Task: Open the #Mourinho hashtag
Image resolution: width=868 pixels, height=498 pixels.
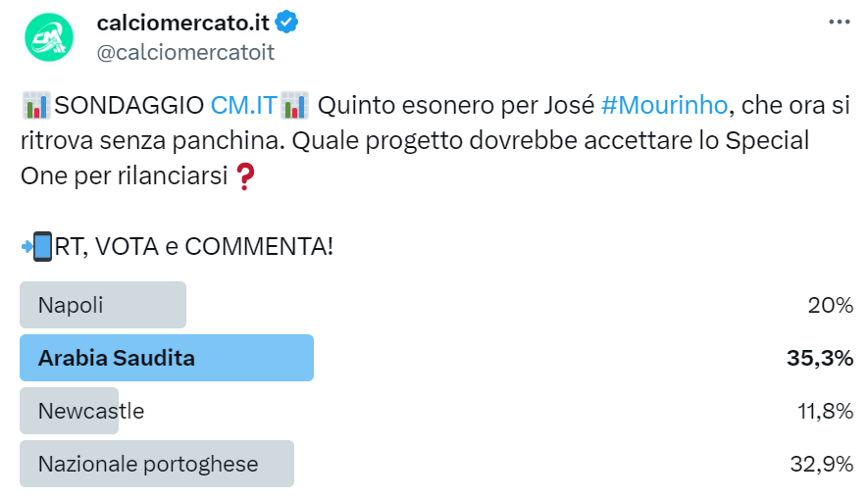Action: point(664,104)
